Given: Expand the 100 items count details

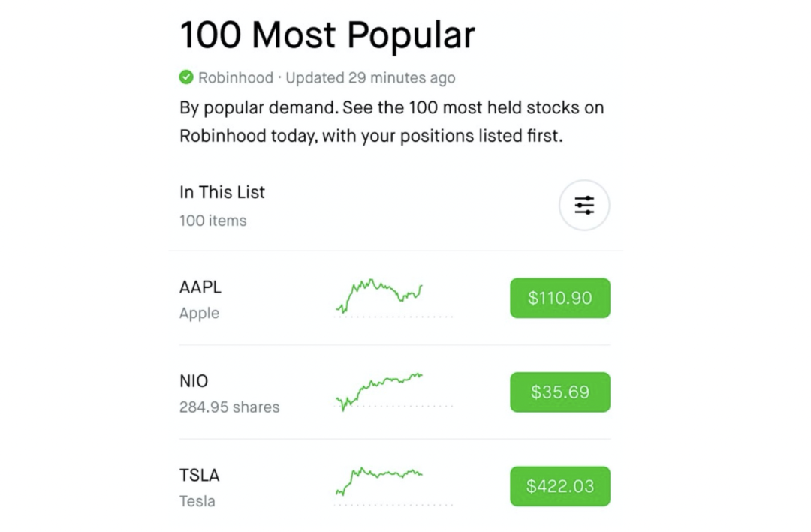Looking at the screenshot, I should pyautogui.click(x=215, y=220).
